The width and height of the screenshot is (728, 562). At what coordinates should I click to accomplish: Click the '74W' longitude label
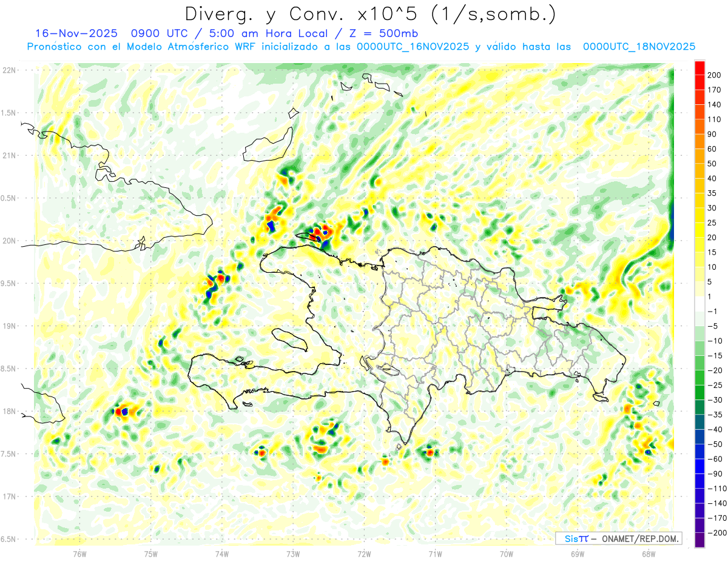tap(221, 554)
